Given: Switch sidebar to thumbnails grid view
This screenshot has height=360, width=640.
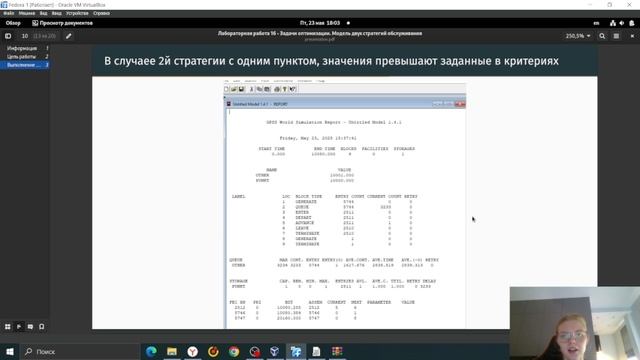Looking at the screenshot, I should click(x=8, y=327).
